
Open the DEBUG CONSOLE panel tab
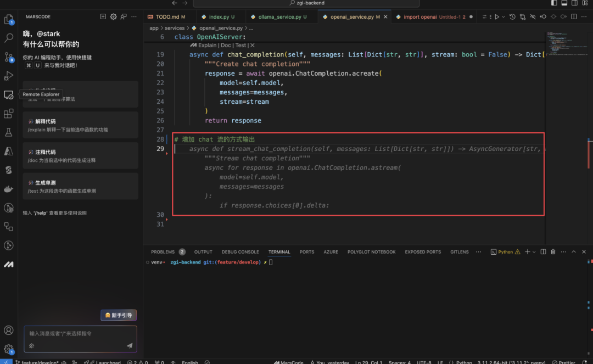click(x=240, y=252)
